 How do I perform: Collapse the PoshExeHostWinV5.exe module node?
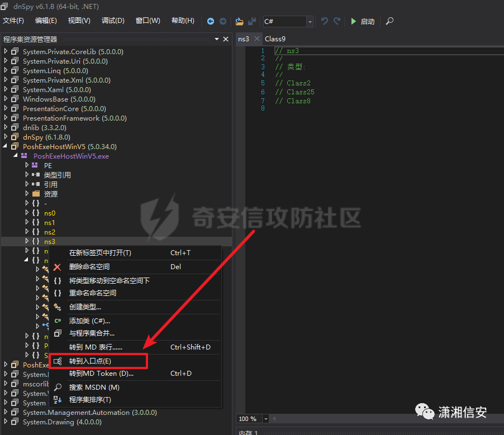[x=16, y=156]
